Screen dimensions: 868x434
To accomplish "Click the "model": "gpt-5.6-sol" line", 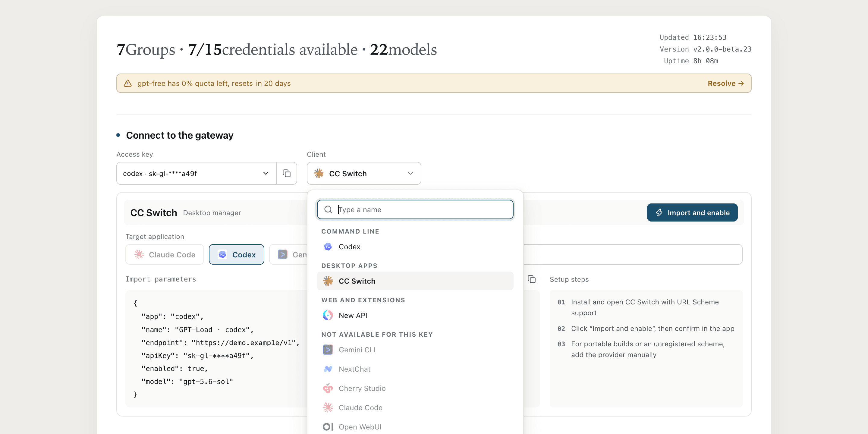I will click(x=187, y=382).
